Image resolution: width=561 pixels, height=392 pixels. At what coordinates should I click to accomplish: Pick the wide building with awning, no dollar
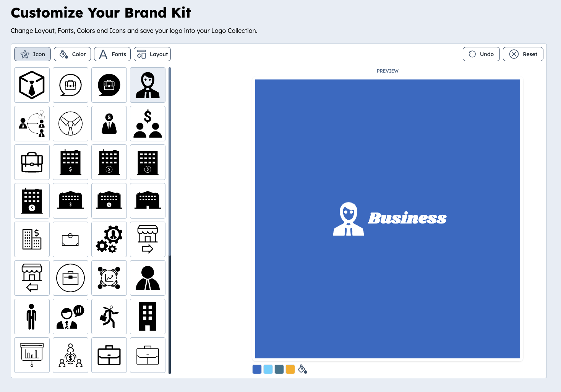[x=148, y=201]
